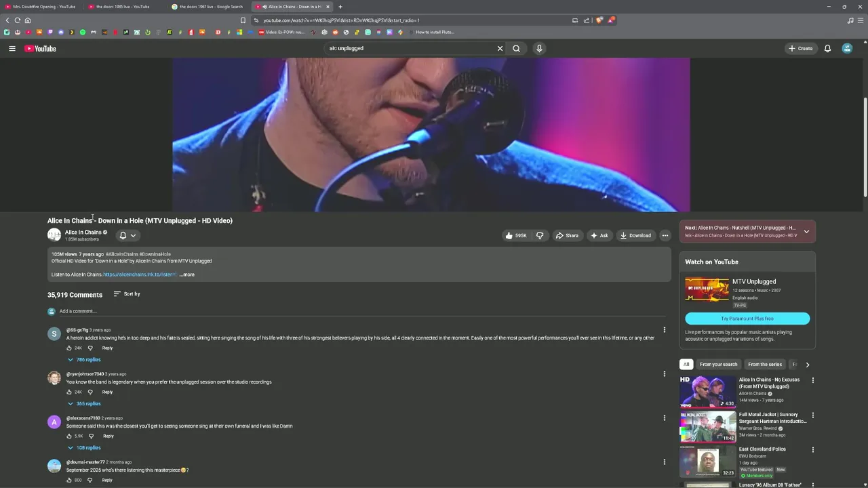Open the kebab menu for the No Excuses video

812,380
